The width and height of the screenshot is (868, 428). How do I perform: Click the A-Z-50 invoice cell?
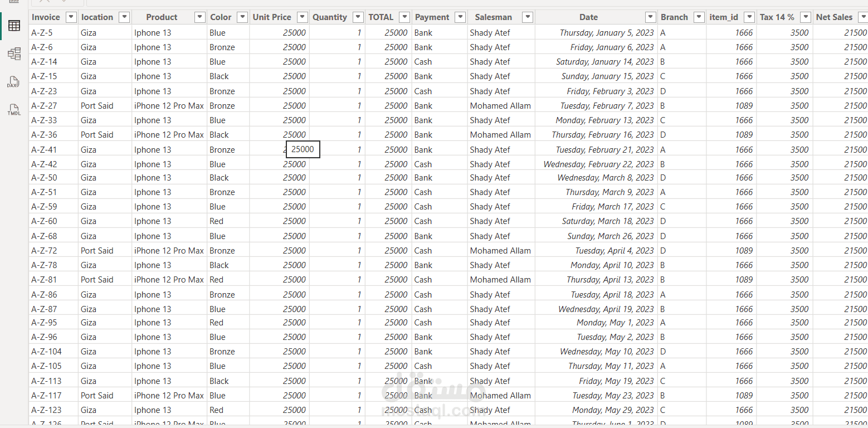tap(44, 178)
